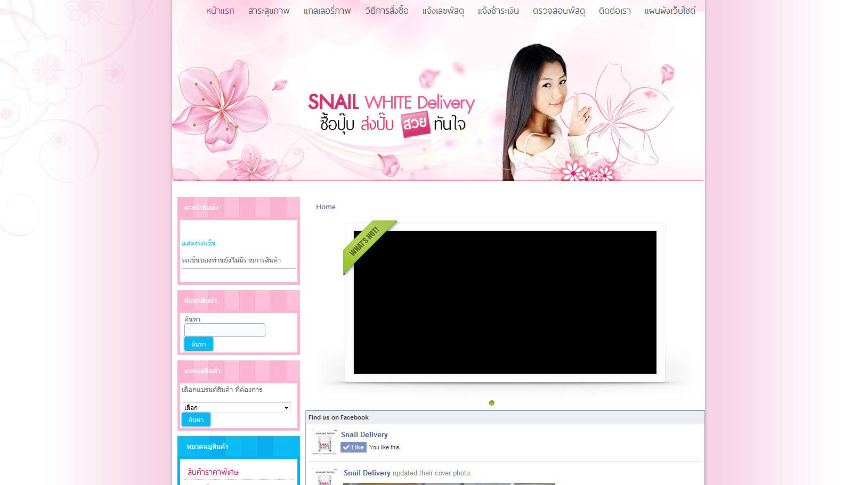Click the Find us on Facebook header
868x485 pixels.
coord(505,417)
